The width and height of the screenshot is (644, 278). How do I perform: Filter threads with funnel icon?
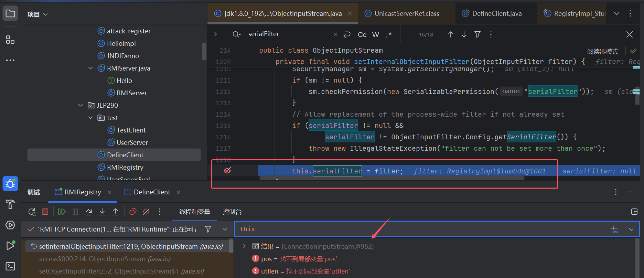[x=208, y=229]
